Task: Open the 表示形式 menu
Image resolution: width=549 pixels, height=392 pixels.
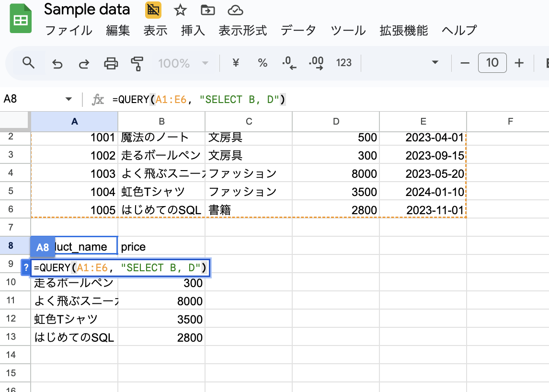Action: (x=242, y=31)
